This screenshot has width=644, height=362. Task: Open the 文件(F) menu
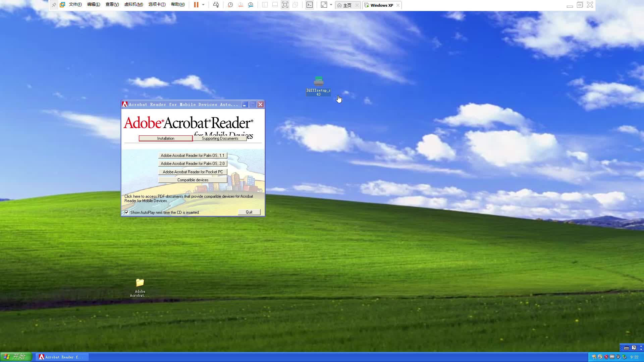pos(75,5)
